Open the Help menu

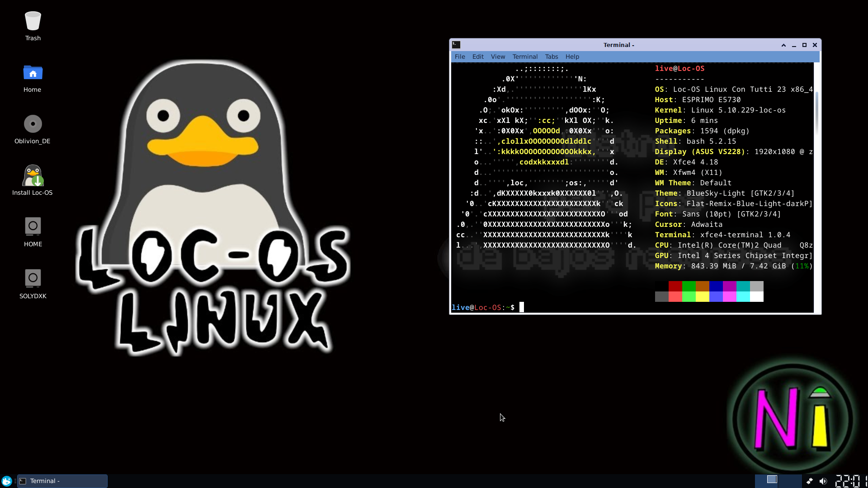click(572, 56)
